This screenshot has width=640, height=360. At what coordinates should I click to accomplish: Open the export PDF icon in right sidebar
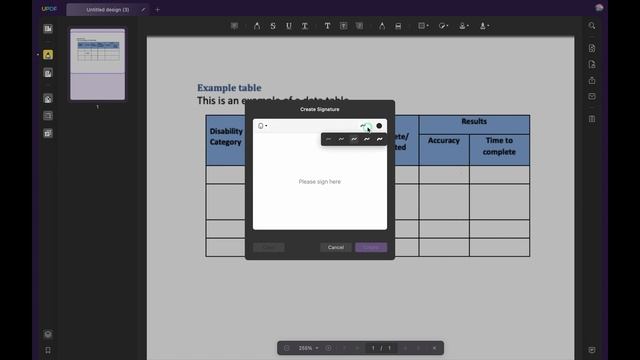pos(592,64)
